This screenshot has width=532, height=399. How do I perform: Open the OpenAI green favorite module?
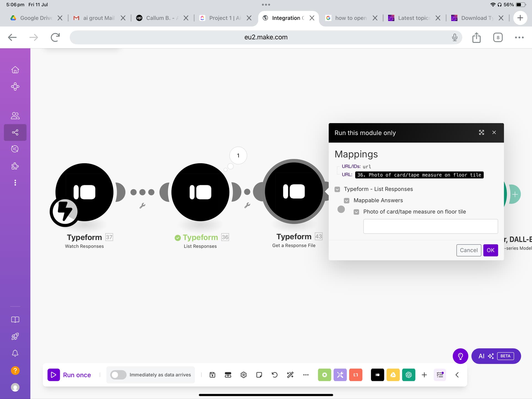click(408, 375)
